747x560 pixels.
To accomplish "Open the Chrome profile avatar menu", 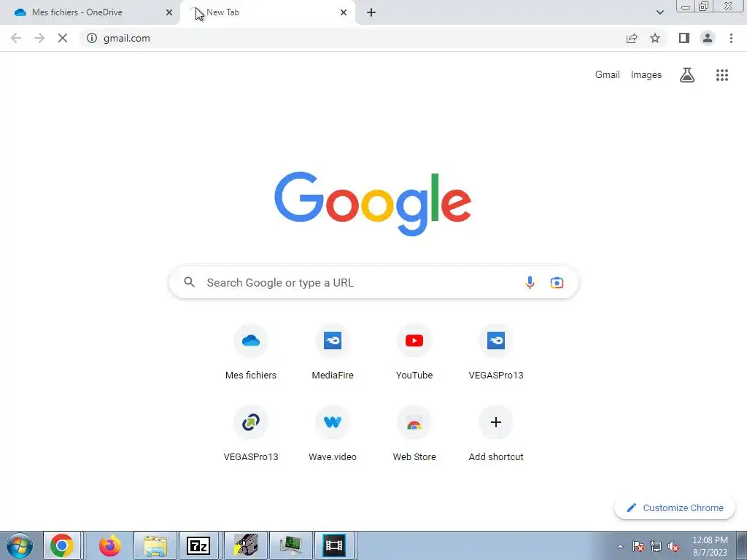I will 708,38.
